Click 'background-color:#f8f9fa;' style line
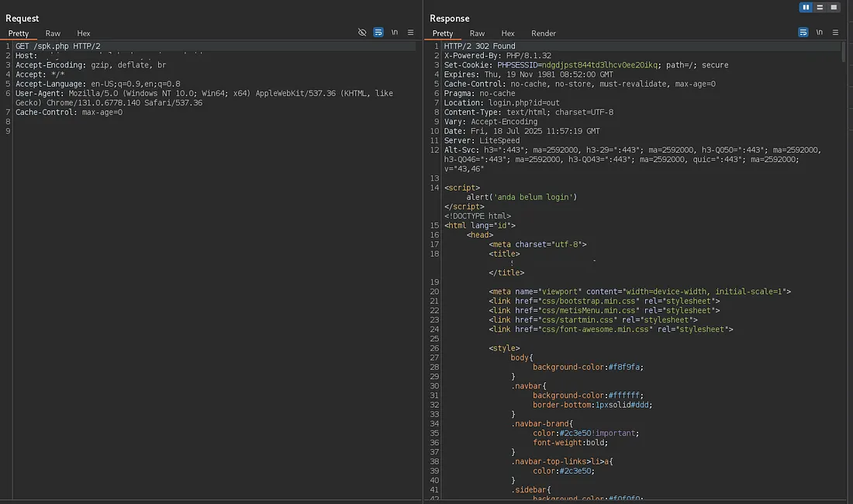This screenshot has width=853, height=504. pyautogui.click(x=588, y=367)
